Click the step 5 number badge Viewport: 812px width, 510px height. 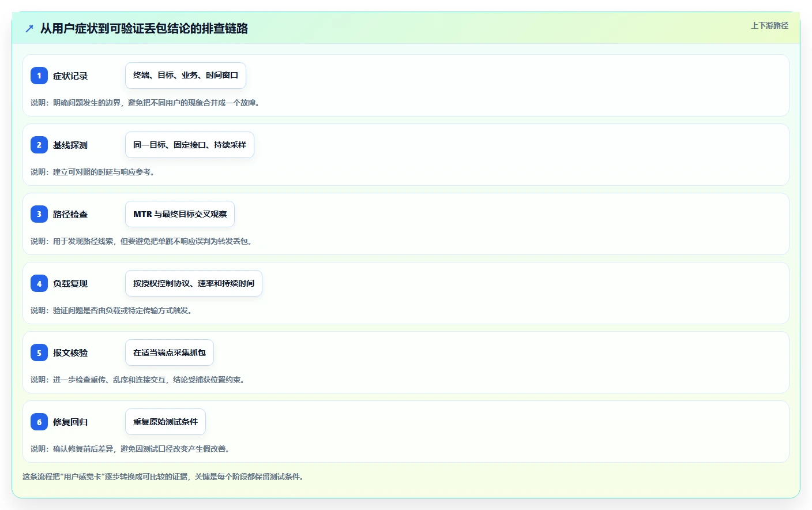click(x=39, y=352)
